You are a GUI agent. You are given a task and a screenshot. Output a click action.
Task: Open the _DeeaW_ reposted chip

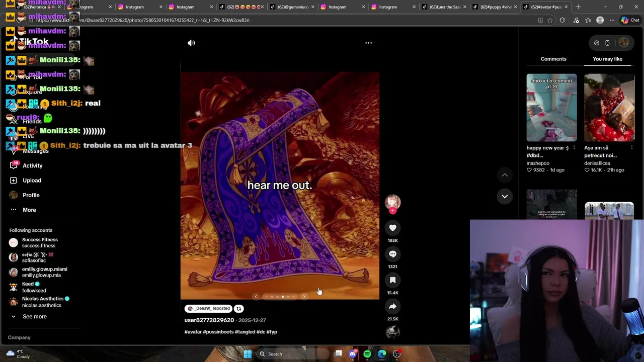(x=208, y=309)
